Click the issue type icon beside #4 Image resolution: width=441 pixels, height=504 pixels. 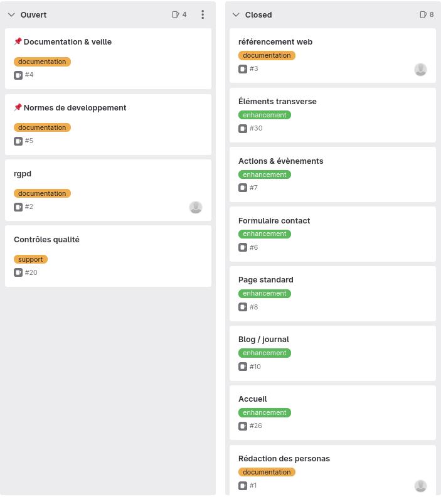tap(18, 75)
